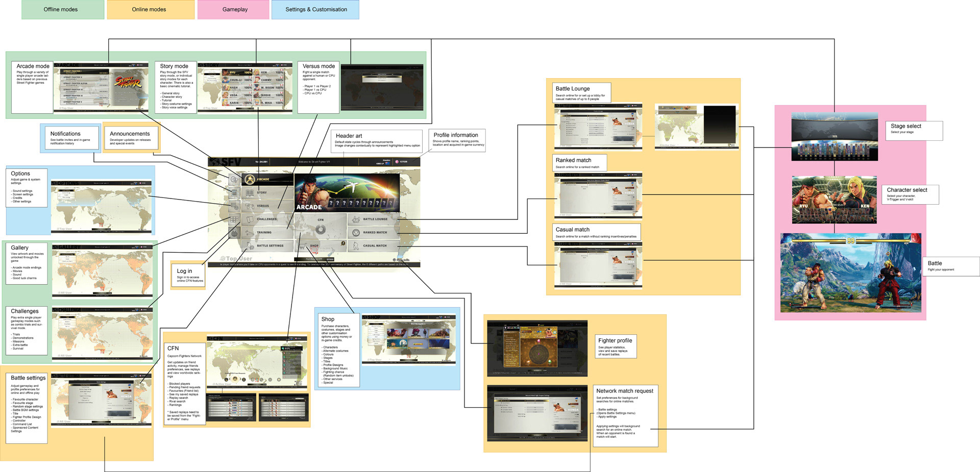Open the Battle settings screen thumbnail
This screenshot has height=472, width=980.
[x=102, y=400]
